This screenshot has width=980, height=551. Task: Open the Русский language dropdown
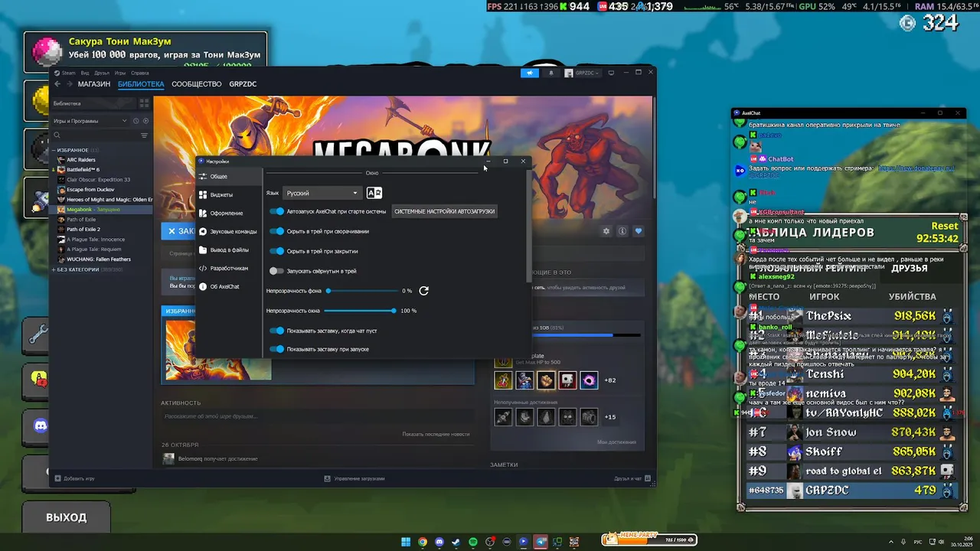(322, 193)
